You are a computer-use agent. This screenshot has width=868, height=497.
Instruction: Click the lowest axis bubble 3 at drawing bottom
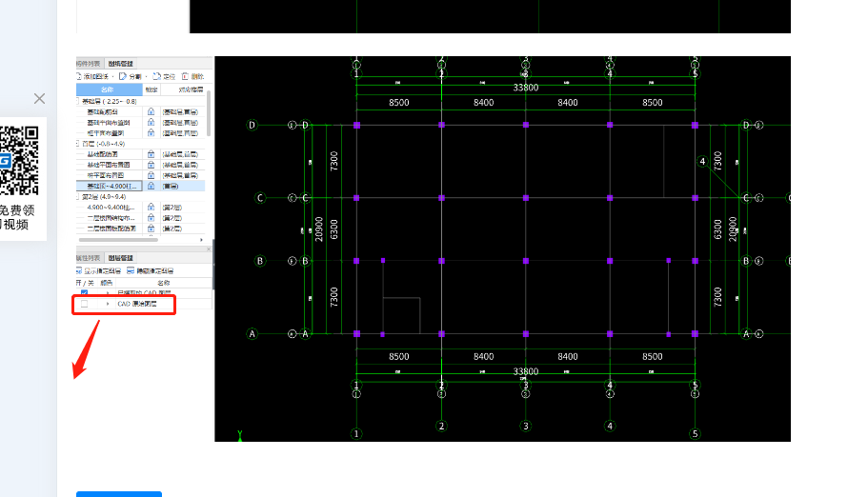526,427
